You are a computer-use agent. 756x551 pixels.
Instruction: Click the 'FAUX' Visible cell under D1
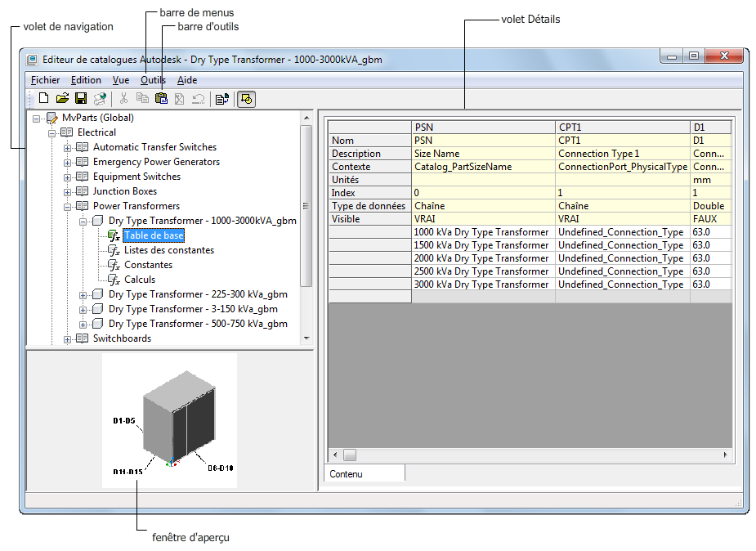coord(711,219)
